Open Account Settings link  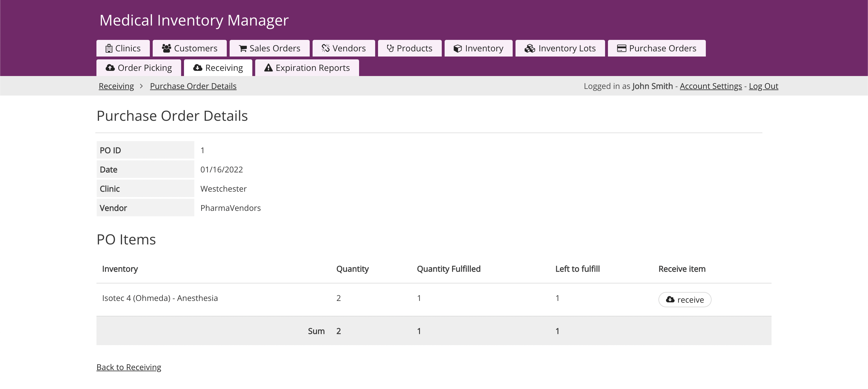711,86
